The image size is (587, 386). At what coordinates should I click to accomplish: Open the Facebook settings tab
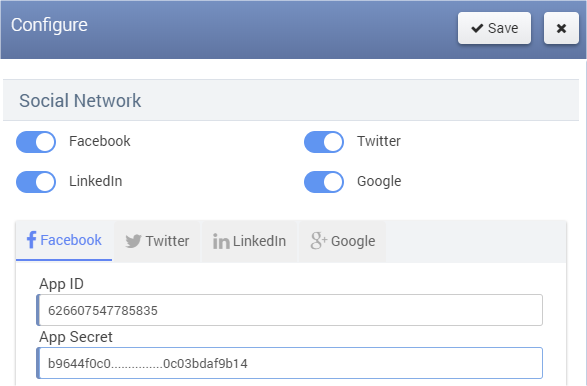(x=64, y=241)
